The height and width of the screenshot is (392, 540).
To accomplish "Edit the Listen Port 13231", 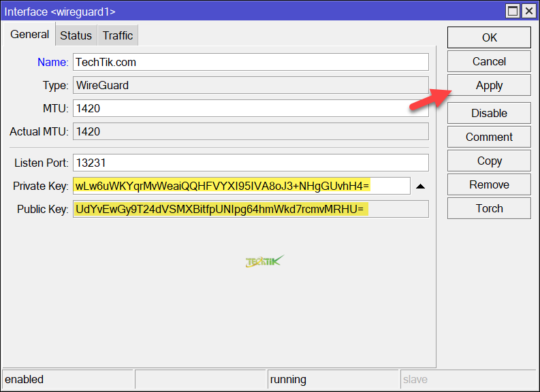I will tap(251, 163).
